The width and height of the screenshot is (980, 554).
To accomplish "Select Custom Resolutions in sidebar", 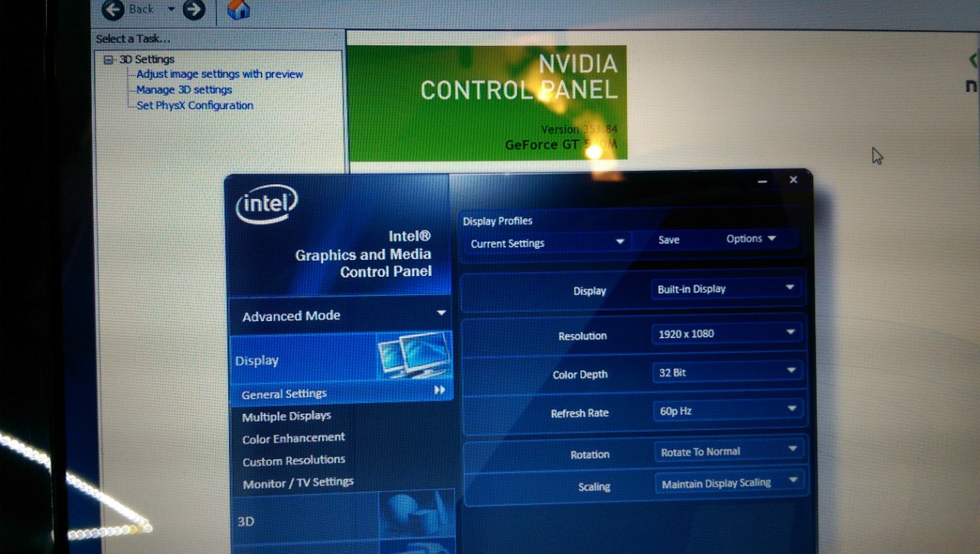I will 293,461.
